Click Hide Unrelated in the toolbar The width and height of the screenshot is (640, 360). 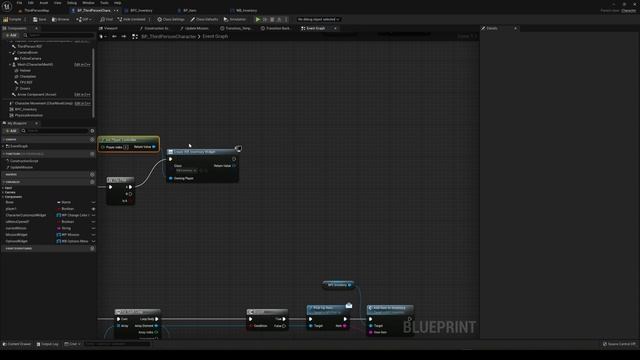131,19
